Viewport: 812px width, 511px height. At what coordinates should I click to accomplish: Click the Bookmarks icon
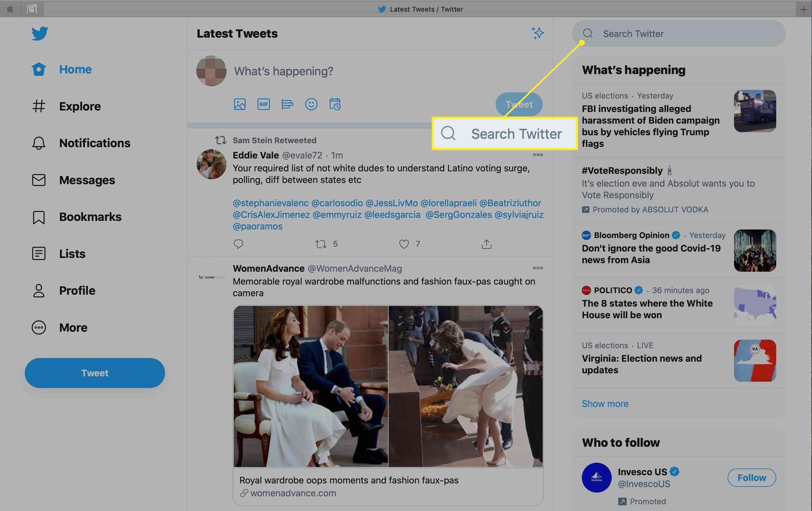point(38,217)
